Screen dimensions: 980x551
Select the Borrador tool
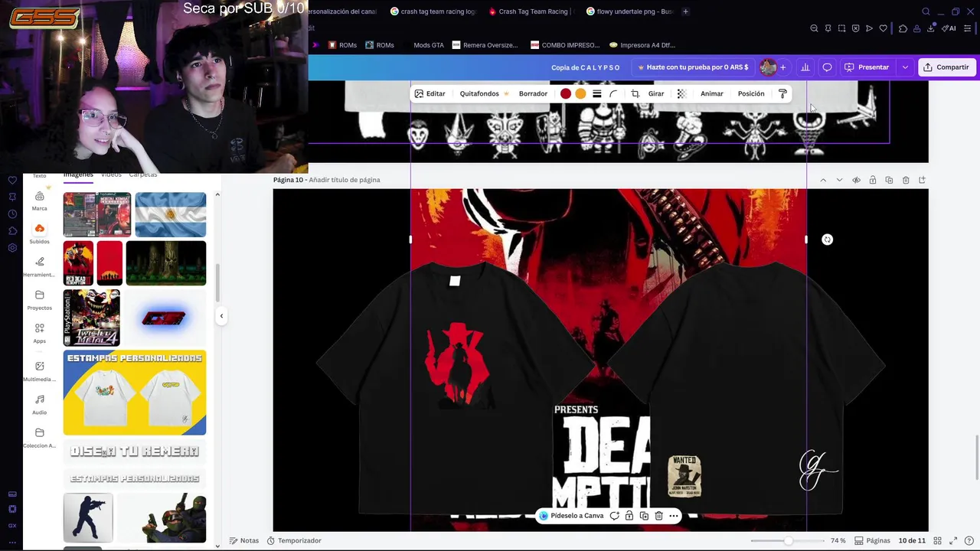(x=533, y=93)
